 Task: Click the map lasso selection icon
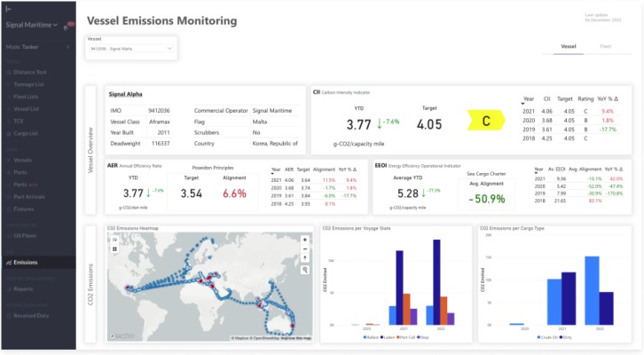click(114, 239)
